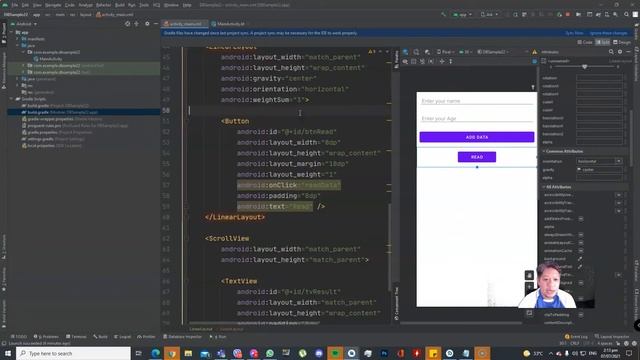Open the Pixel device dropdown in design toolbar
This screenshot has width=640, height=360.
pyautogui.click(x=445, y=52)
